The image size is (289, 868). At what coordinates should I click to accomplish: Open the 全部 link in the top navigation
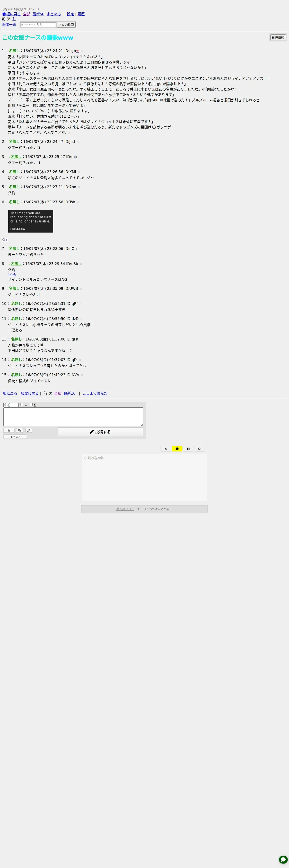tap(27, 14)
